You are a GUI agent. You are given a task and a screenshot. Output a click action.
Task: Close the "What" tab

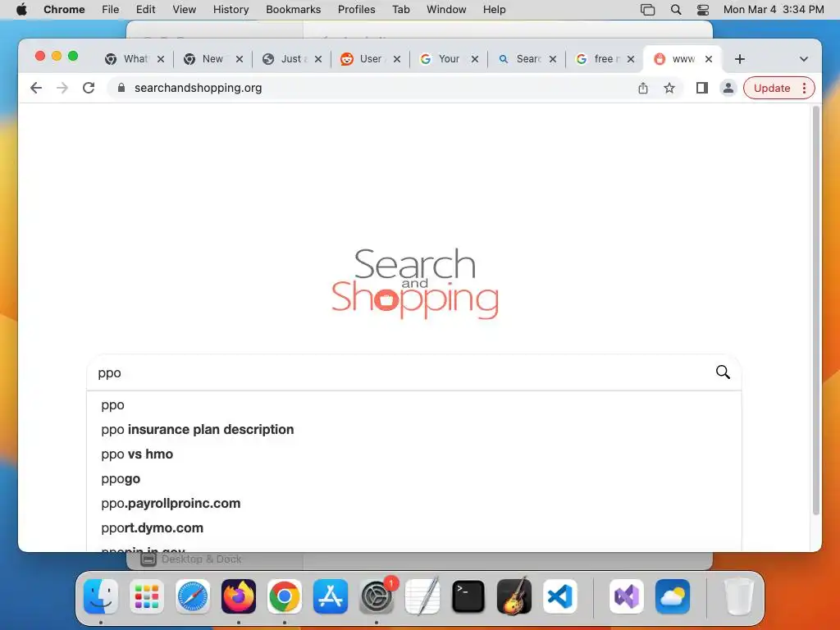161,59
